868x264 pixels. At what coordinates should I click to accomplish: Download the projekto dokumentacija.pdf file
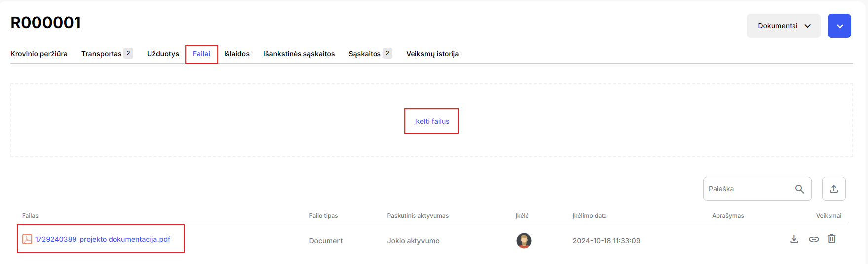[x=794, y=239]
